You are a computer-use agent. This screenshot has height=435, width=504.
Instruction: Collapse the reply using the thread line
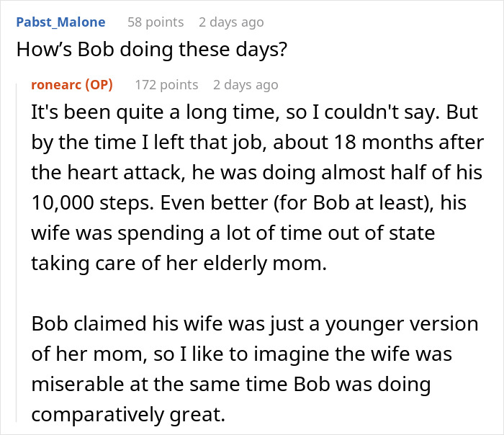(17, 252)
